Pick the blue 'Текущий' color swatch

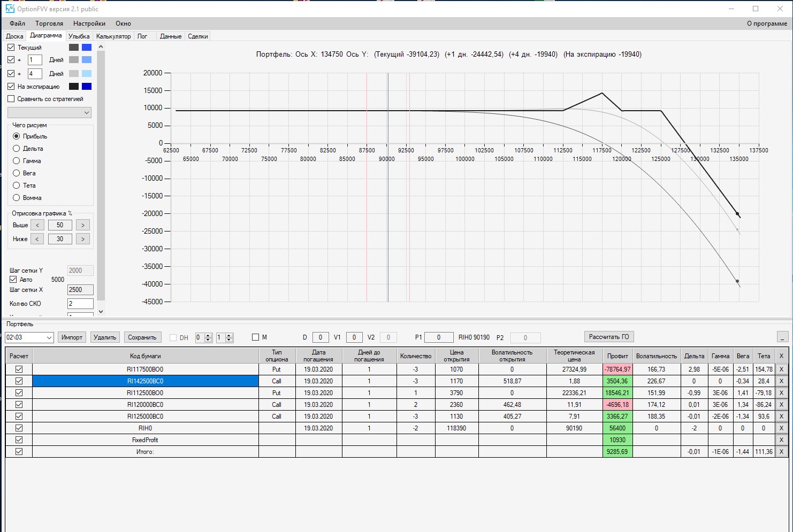click(87, 48)
